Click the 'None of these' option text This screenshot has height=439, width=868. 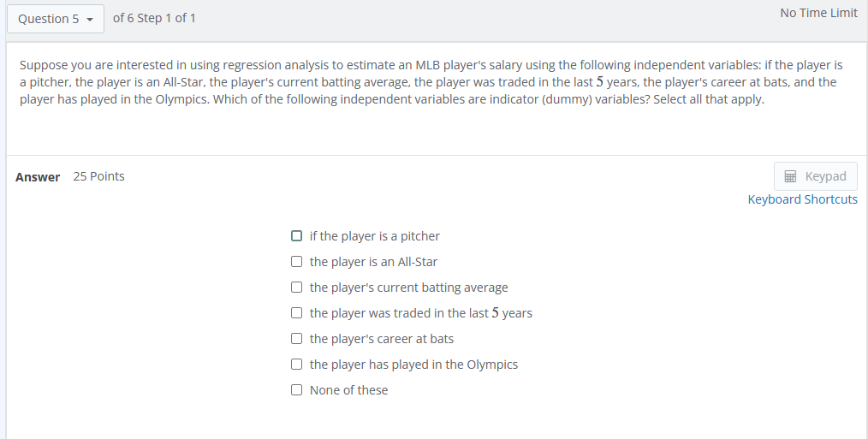(x=348, y=390)
